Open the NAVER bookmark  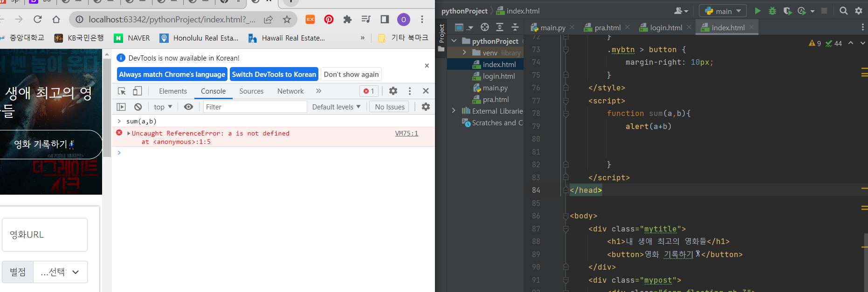pos(132,38)
